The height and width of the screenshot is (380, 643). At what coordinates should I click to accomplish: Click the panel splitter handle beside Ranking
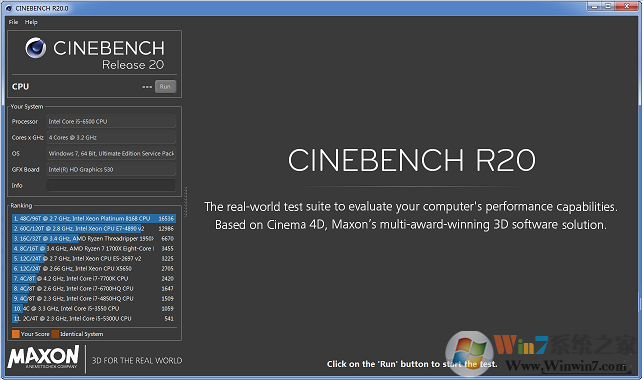185,202
